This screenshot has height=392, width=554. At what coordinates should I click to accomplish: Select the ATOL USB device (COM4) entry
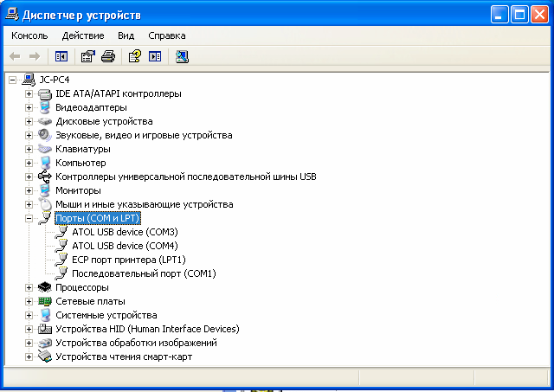coord(125,246)
